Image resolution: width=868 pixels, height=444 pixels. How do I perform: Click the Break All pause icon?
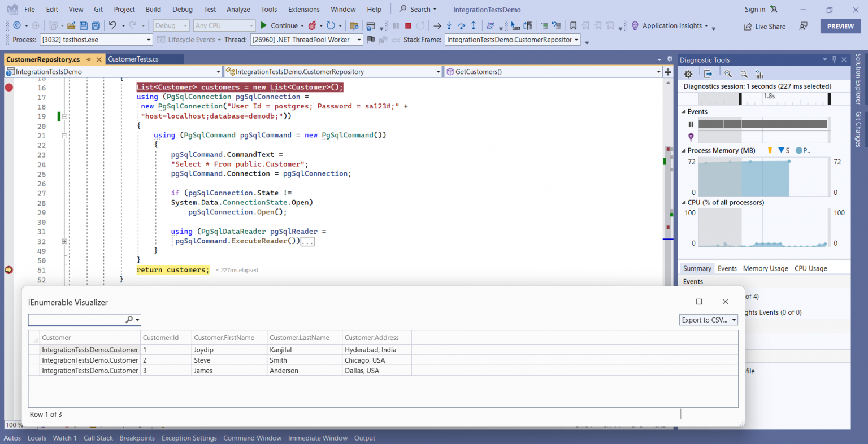click(396, 25)
